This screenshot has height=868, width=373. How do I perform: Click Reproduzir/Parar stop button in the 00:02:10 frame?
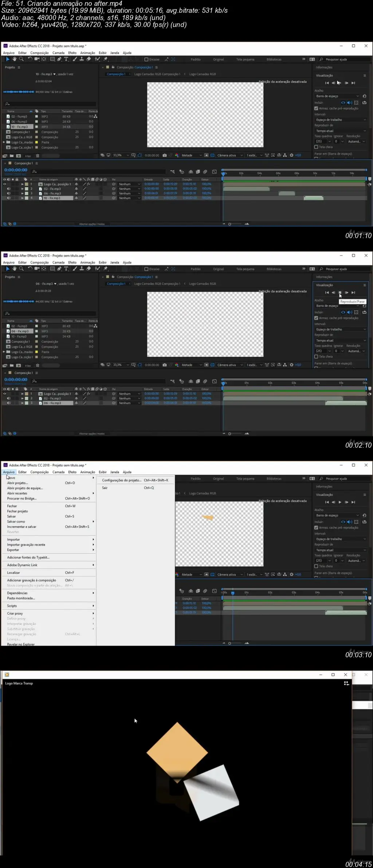pyautogui.click(x=340, y=292)
